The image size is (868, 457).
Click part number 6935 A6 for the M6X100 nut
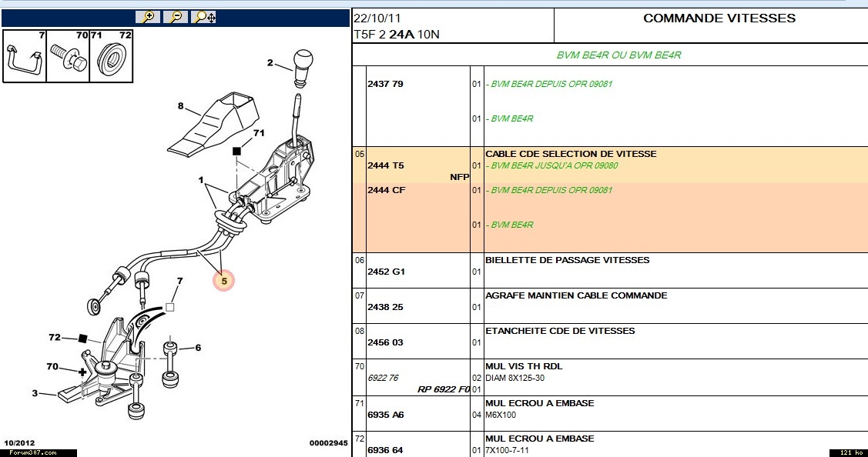[x=385, y=415]
